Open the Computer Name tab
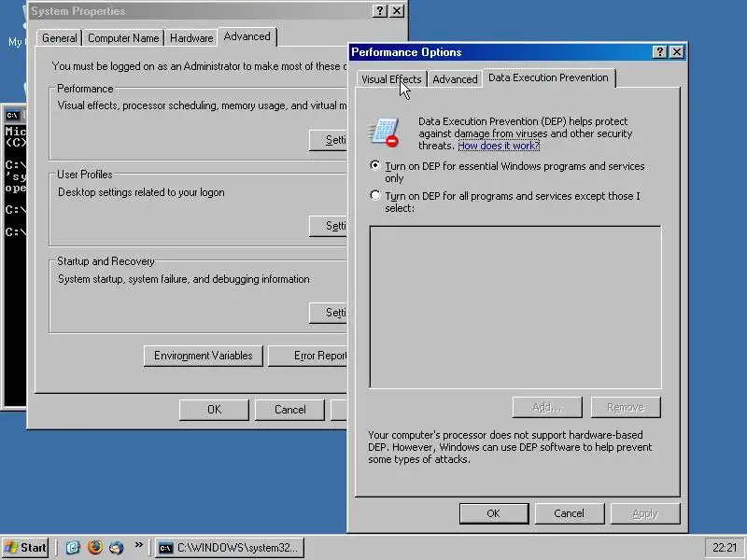747x560 pixels. click(123, 38)
